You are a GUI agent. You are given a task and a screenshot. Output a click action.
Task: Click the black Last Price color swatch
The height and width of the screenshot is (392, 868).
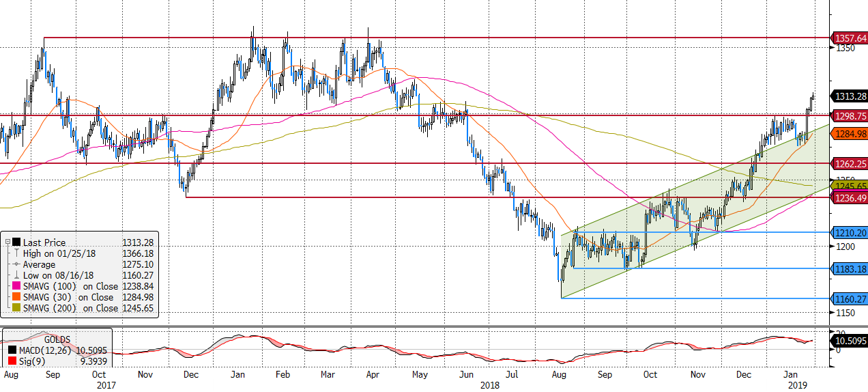[x=16, y=242]
